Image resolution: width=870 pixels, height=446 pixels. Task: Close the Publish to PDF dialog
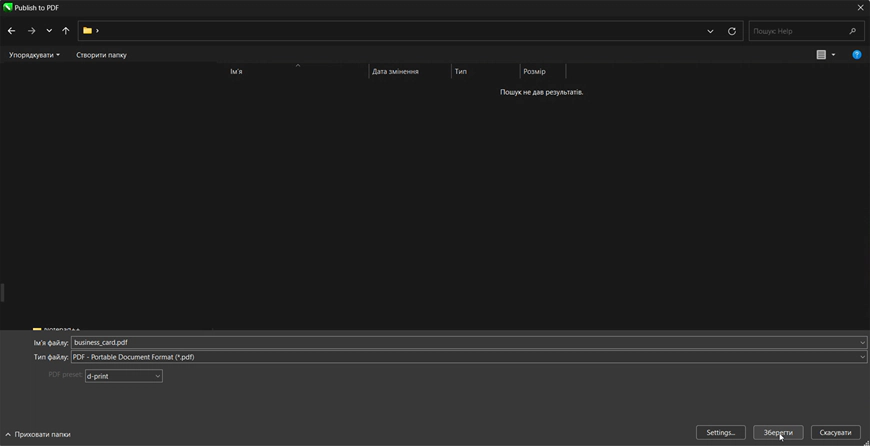(861, 7)
